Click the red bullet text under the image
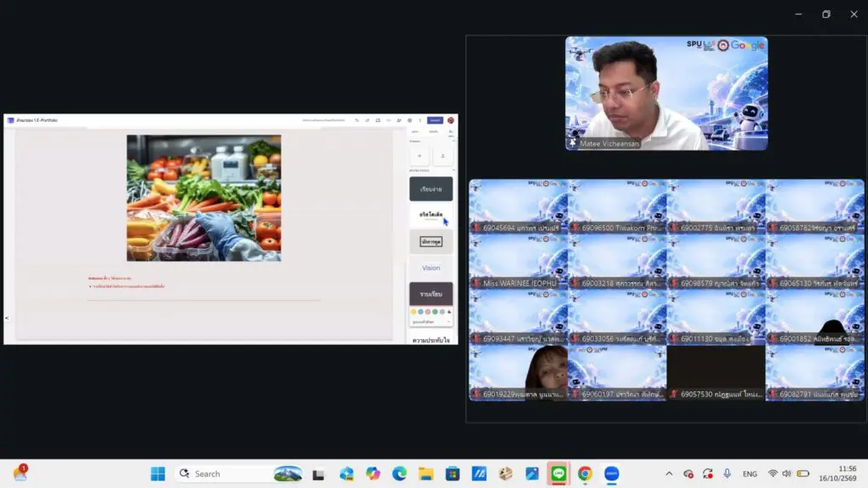The height and width of the screenshot is (488, 868). tap(129, 286)
